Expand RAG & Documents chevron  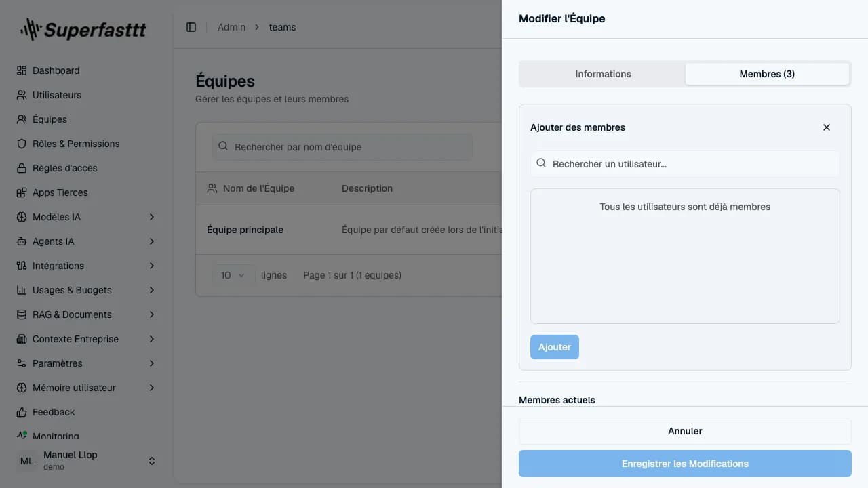pos(152,314)
